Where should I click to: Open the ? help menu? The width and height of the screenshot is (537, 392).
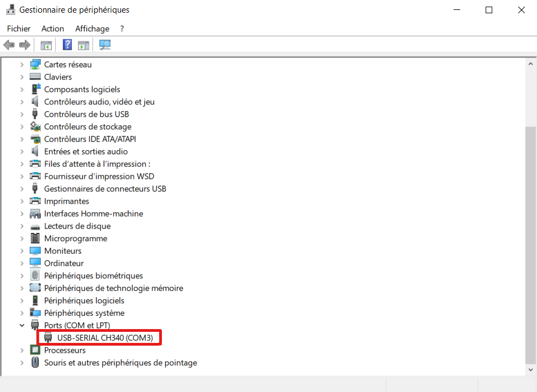122,28
